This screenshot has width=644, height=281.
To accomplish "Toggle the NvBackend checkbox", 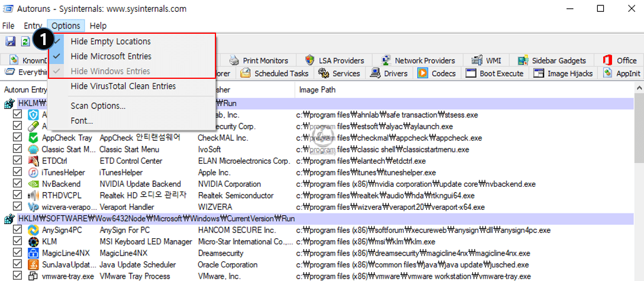I will point(18,184).
